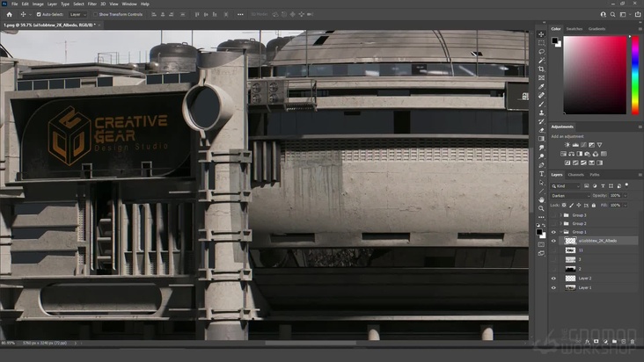Image resolution: width=644 pixels, height=362 pixels.
Task: Open the Filter menu
Action: click(92, 4)
